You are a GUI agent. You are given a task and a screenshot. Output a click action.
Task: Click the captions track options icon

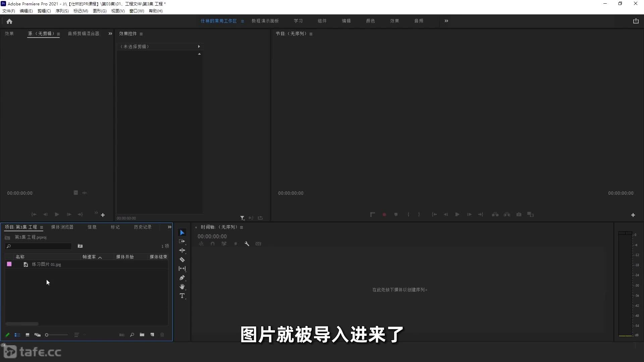click(x=258, y=244)
